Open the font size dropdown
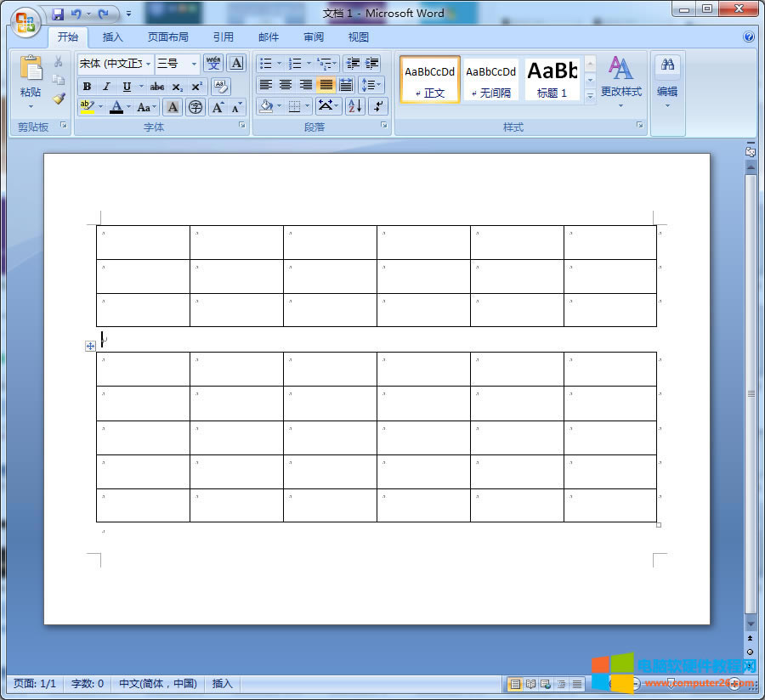 (x=192, y=63)
